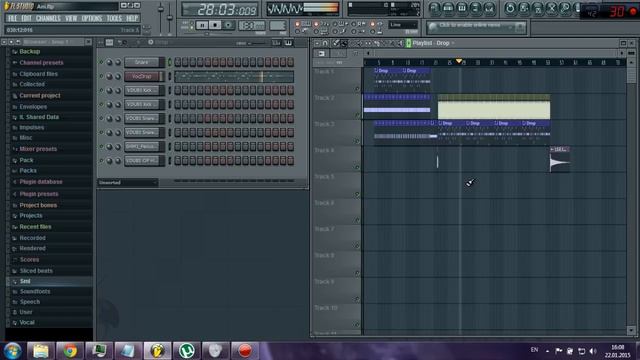
Task: Pause playback with the transport pause button
Action: (x=202, y=25)
